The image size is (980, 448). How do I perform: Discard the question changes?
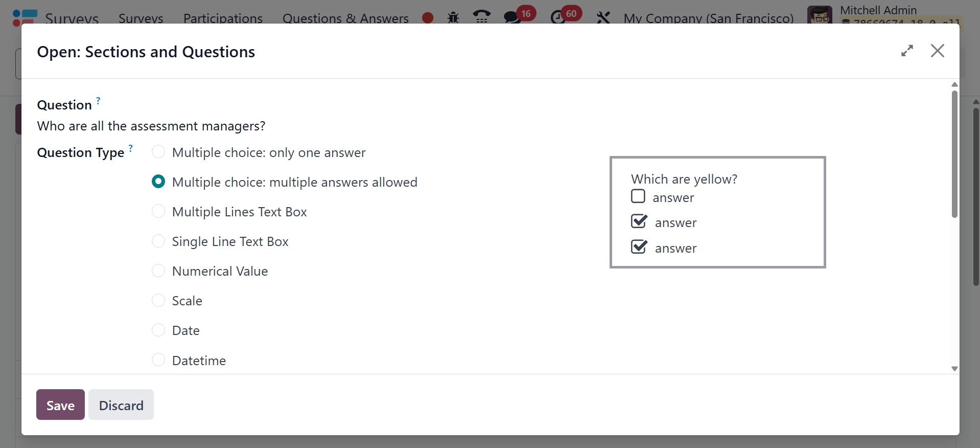point(121,405)
